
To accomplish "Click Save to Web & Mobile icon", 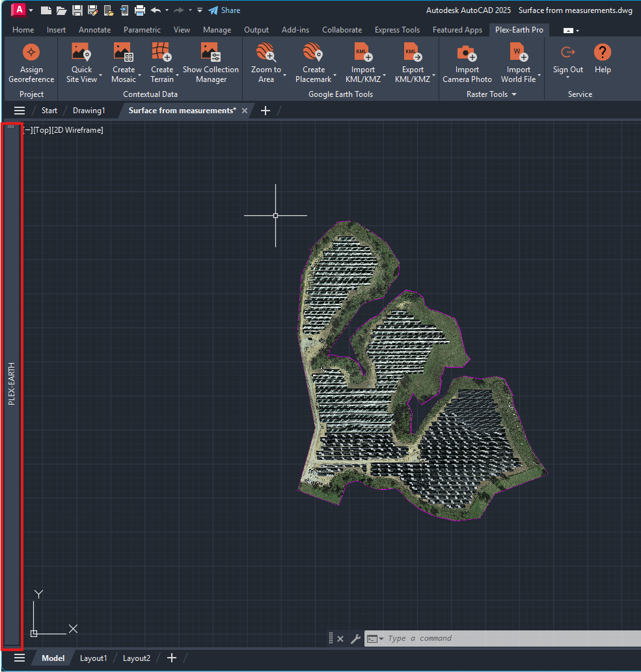I will click(124, 10).
